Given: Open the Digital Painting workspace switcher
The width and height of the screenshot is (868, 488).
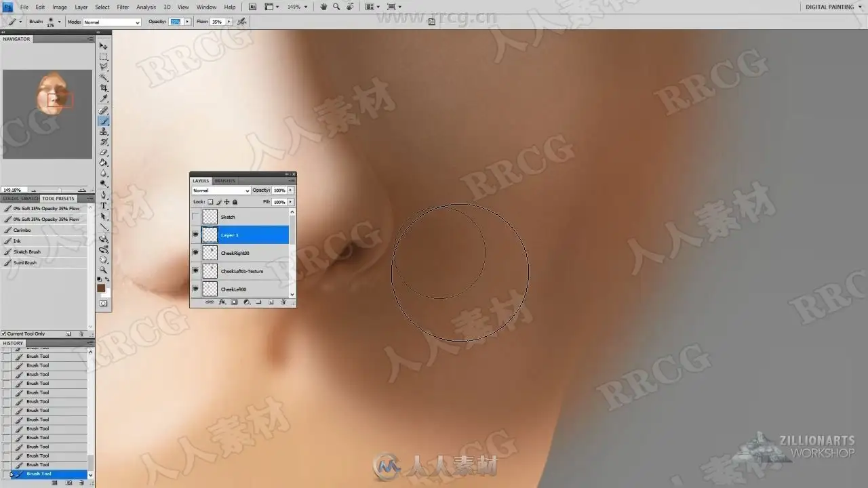Looking at the screenshot, I should 833,7.
